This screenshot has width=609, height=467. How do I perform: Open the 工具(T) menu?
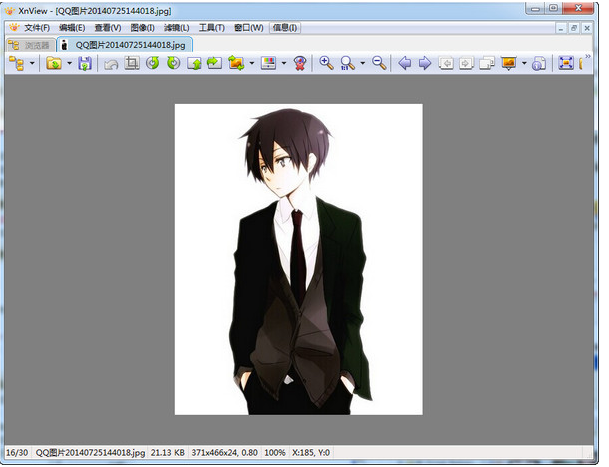(212, 28)
